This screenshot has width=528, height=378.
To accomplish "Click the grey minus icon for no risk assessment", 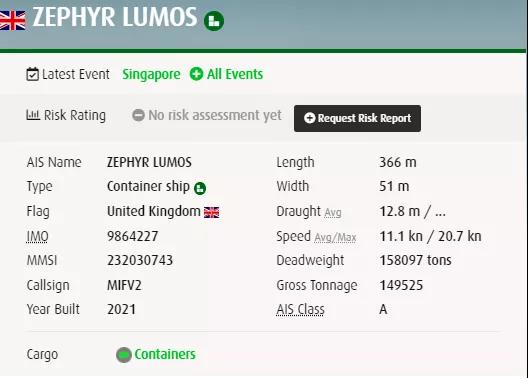I will pyautogui.click(x=138, y=115).
